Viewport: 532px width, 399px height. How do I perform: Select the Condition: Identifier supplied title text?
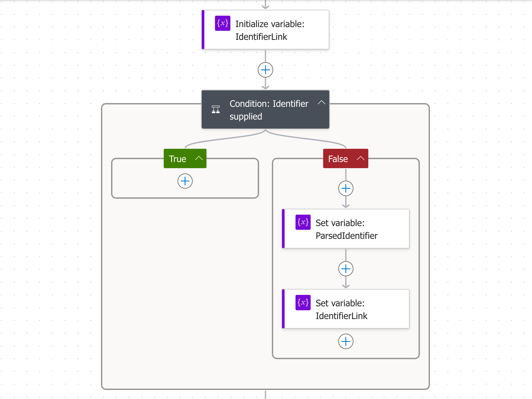269,110
